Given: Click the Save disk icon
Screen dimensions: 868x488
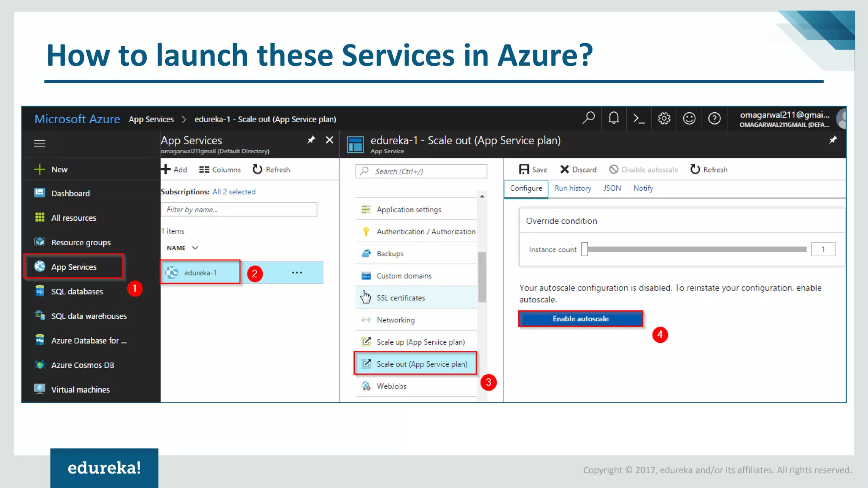Looking at the screenshot, I should click(x=524, y=169).
